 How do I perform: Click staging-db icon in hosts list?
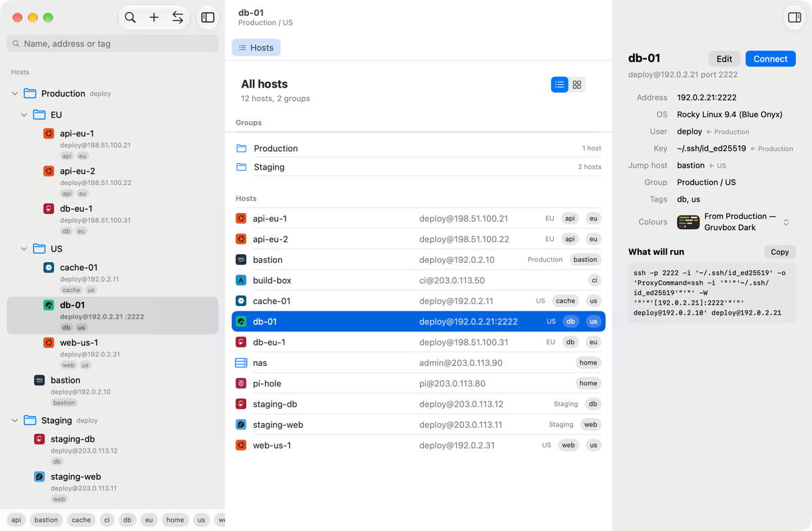tap(241, 405)
